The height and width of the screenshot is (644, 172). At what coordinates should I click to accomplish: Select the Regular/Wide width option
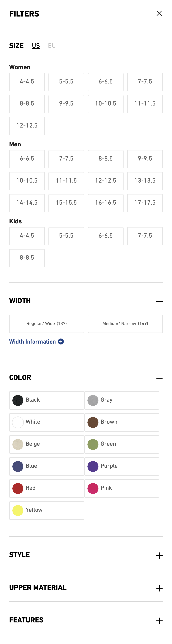click(46, 324)
